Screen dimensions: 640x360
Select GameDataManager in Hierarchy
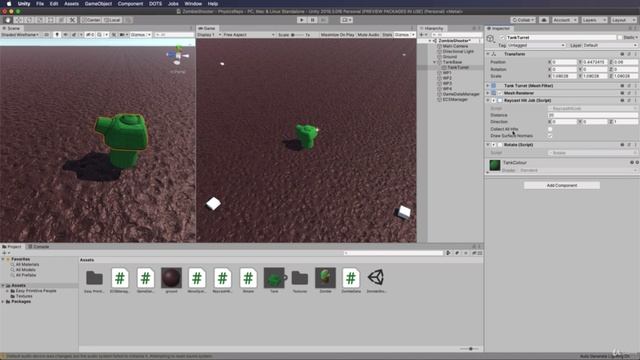(x=460, y=94)
